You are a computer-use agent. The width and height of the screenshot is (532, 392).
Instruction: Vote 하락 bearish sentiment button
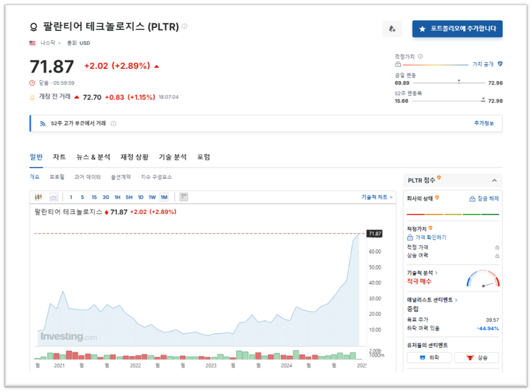click(x=429, y=358)
